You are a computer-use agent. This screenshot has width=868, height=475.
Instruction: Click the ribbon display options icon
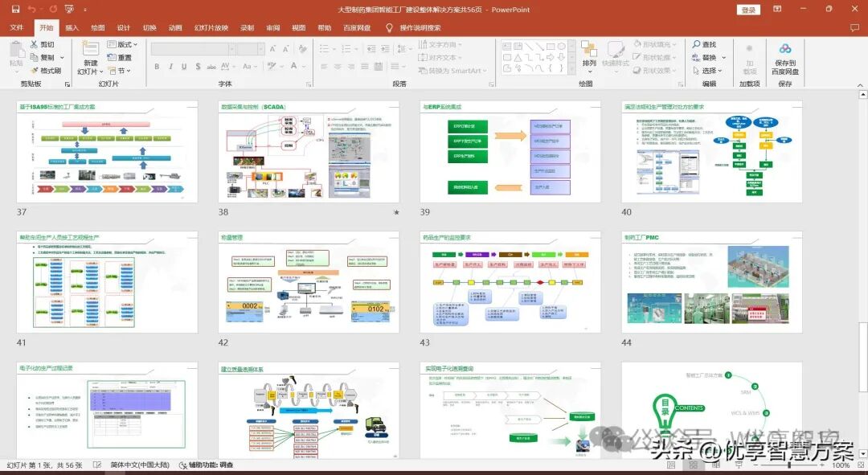click(x=778, y=9)
